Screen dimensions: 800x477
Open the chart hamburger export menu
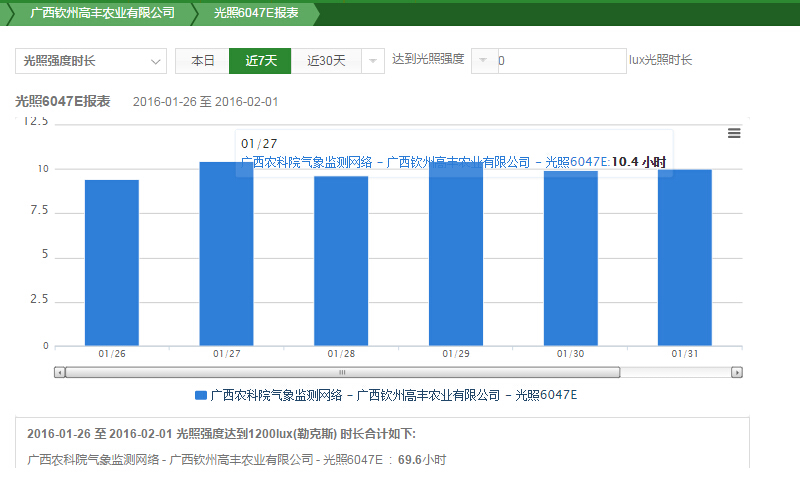[x=734, y=133]
